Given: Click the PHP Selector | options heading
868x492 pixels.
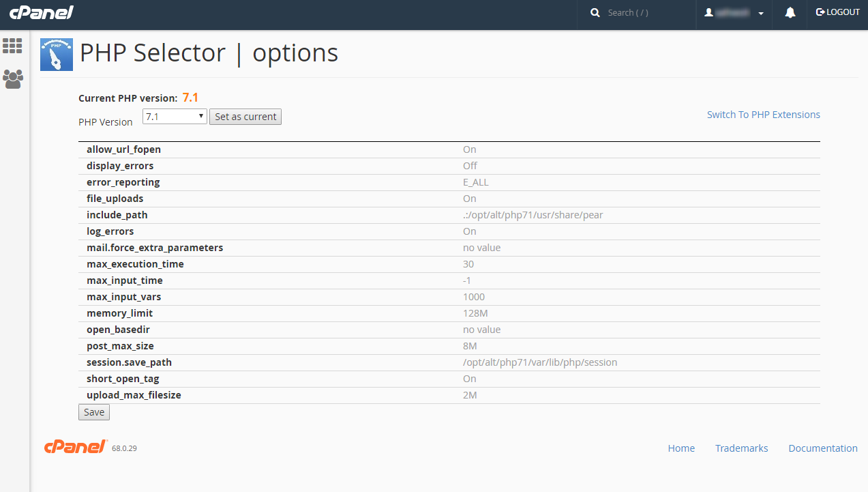Looking at the screenshot, I should 209,53.
